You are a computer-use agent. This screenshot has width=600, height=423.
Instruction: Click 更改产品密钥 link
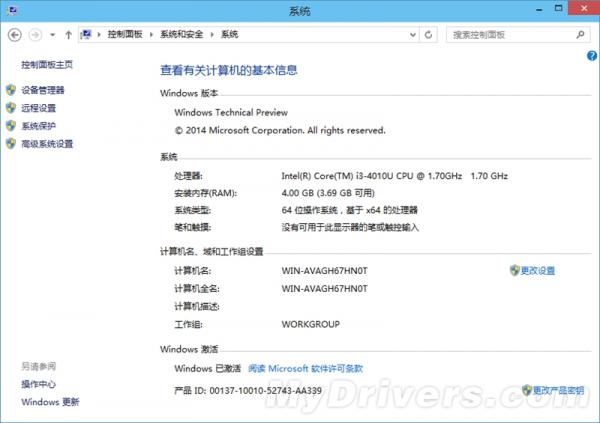(x=557, y=389)
